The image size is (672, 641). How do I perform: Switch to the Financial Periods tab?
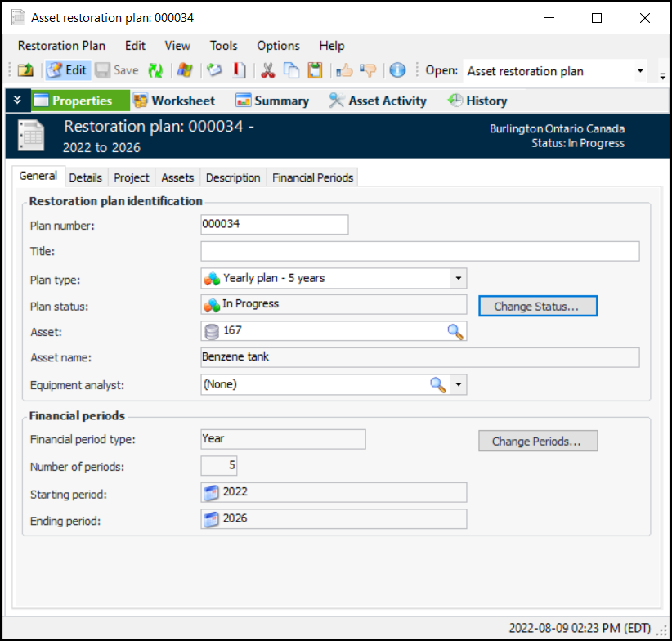[312, 177]
